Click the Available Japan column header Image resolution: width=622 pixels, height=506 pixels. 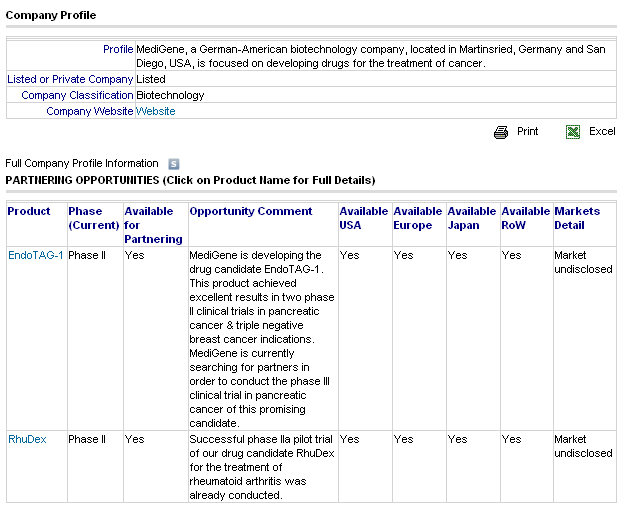coord(471,218)
